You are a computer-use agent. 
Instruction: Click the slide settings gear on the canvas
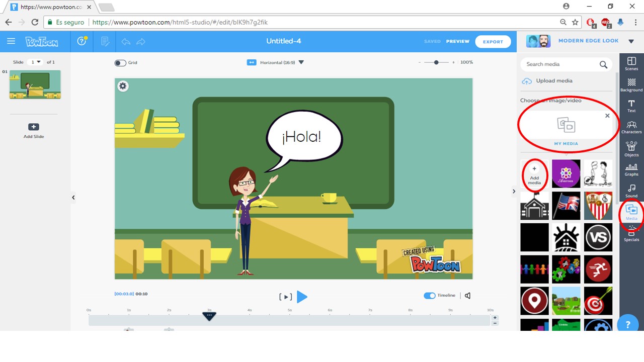[x=123, y=86]
